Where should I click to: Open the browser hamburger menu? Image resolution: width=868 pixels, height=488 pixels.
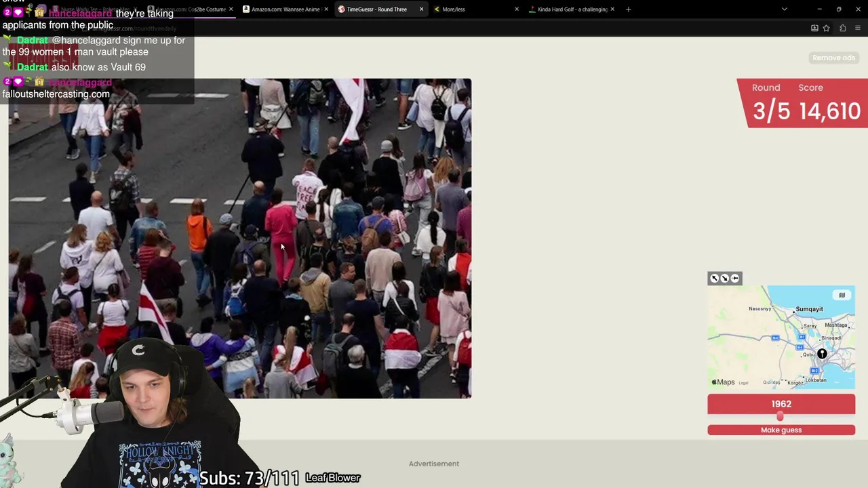(x=858, y=28)
